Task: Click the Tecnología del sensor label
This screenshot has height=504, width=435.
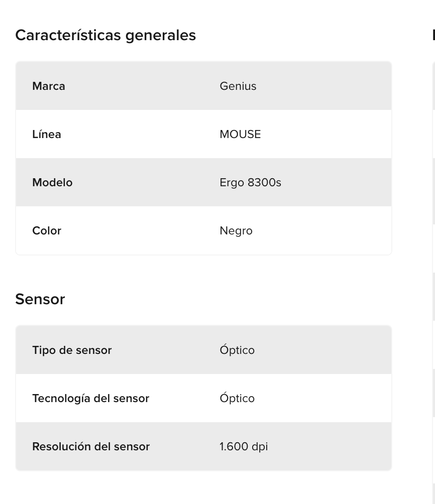Action: point(91,399)
